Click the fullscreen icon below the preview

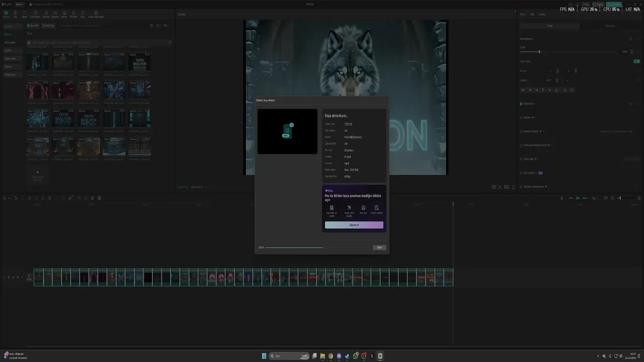[x=513, y=187]
